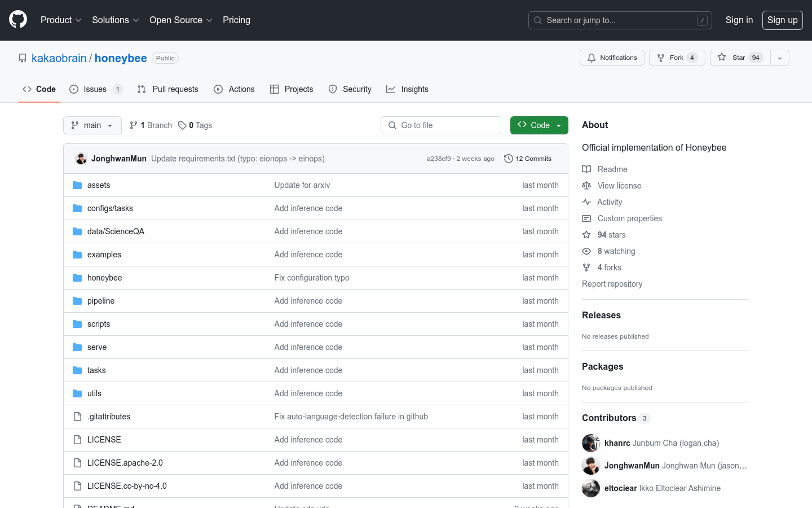This screenshot has height=508, width=812.
Task: Click JonghwanMun's avatar in commit header
Action: pos(81,159)
